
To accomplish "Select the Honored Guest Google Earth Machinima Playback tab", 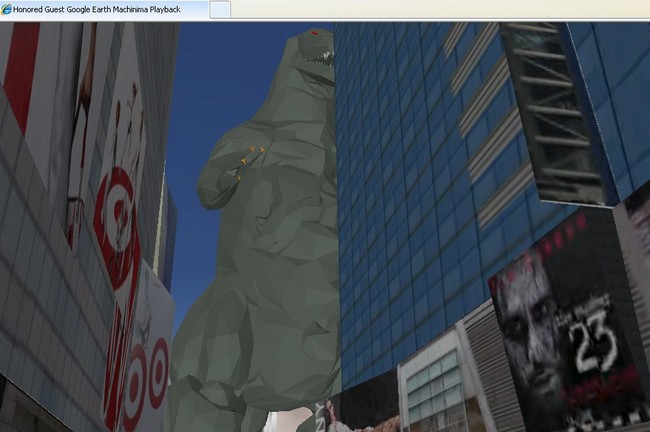I will [104, 10].
